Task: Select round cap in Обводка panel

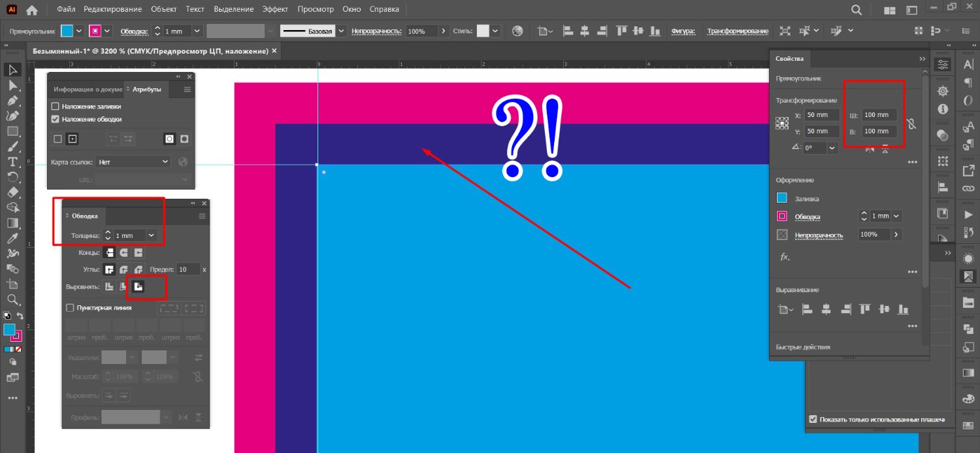Action: pos(124,252)
